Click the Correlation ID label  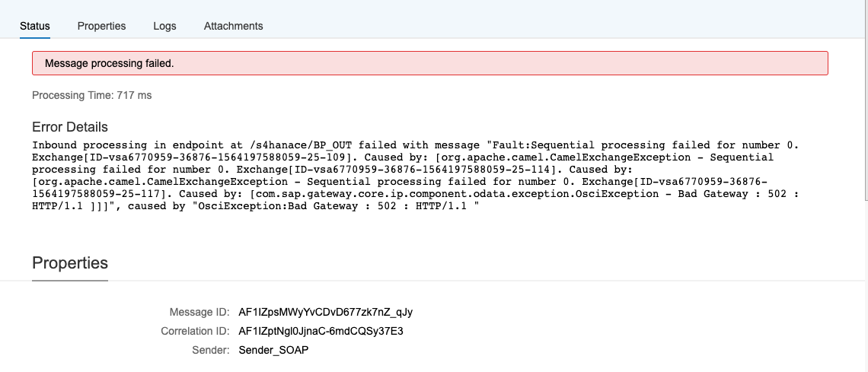pyautogui.click(x=195, y=331)
